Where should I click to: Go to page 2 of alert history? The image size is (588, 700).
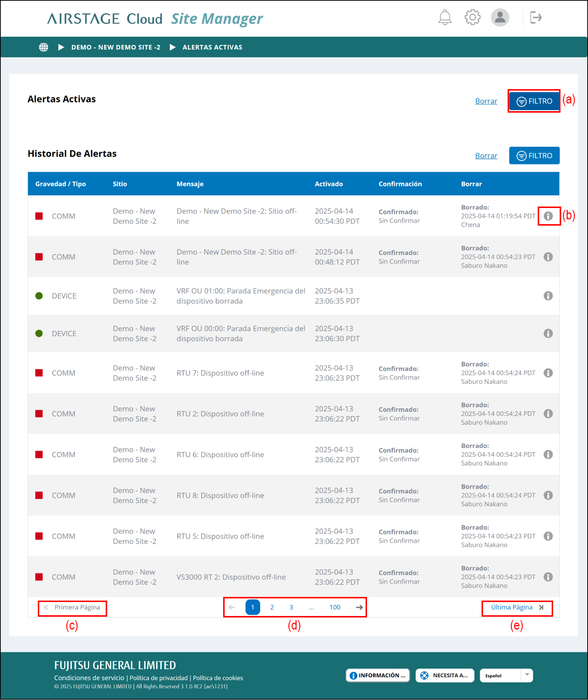272,608
